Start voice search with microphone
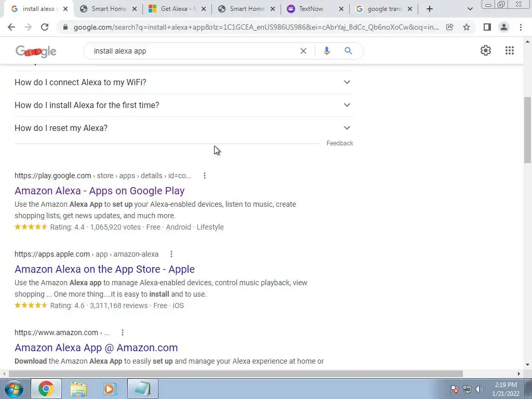Viewport: 532px width, 399px height. [326, 51]
